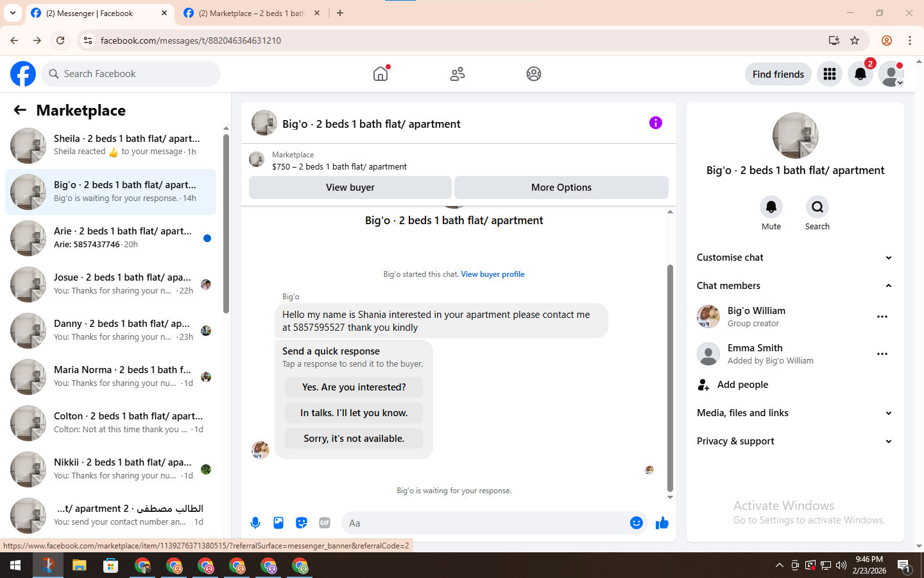This screenshot has height=578, width=924.
Task: Open Sheila's conversation in the list
Action: [x=110, y=146]
